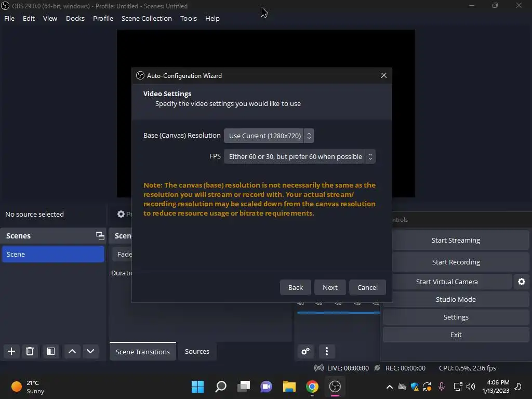Open the Fade transition dropdown
The width and height of the screenshot is (532, 399).
(122, 254)
